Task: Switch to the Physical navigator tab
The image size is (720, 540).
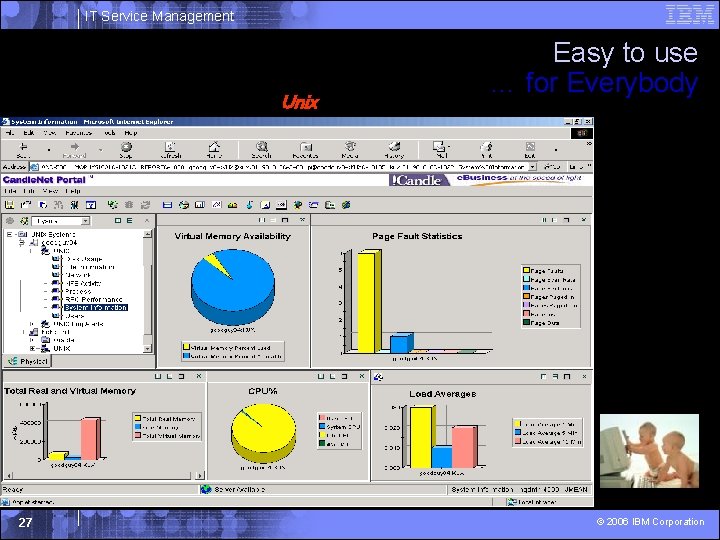Action: tap(28, 361)
